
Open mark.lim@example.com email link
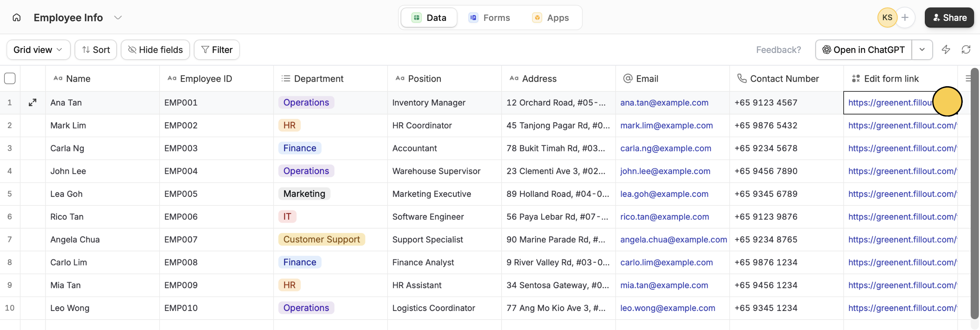(666, 125)
